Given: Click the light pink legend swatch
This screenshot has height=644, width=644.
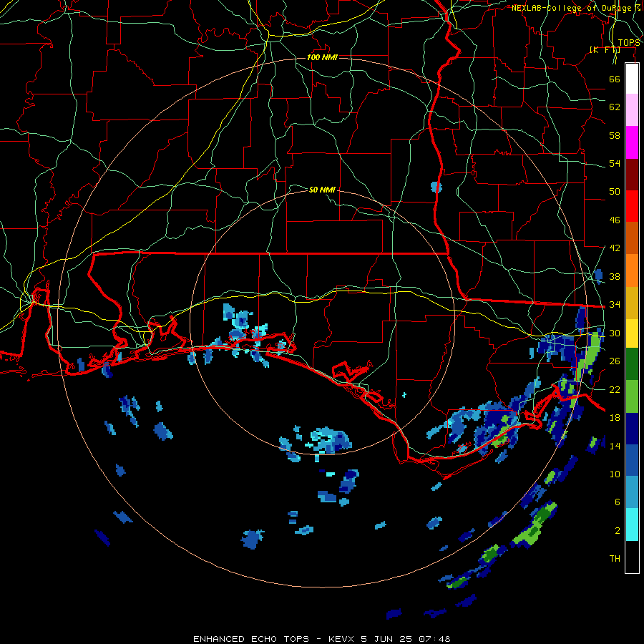Looking at the screenshot, I should click(x=632, y=109).
